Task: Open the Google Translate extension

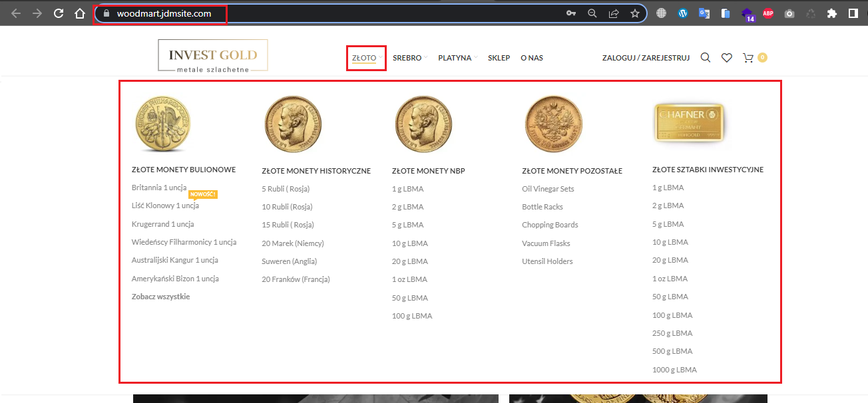Action: 704,13
